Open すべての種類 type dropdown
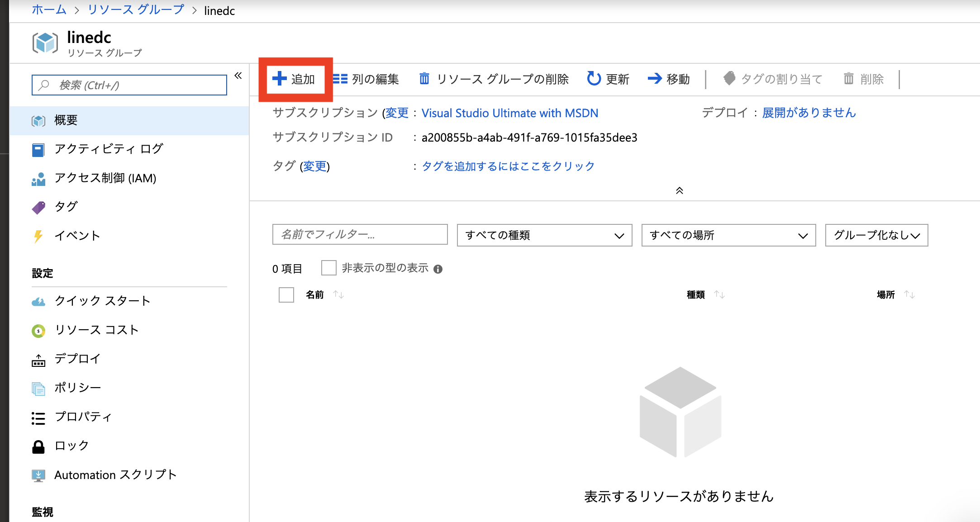 pos(545,235)
